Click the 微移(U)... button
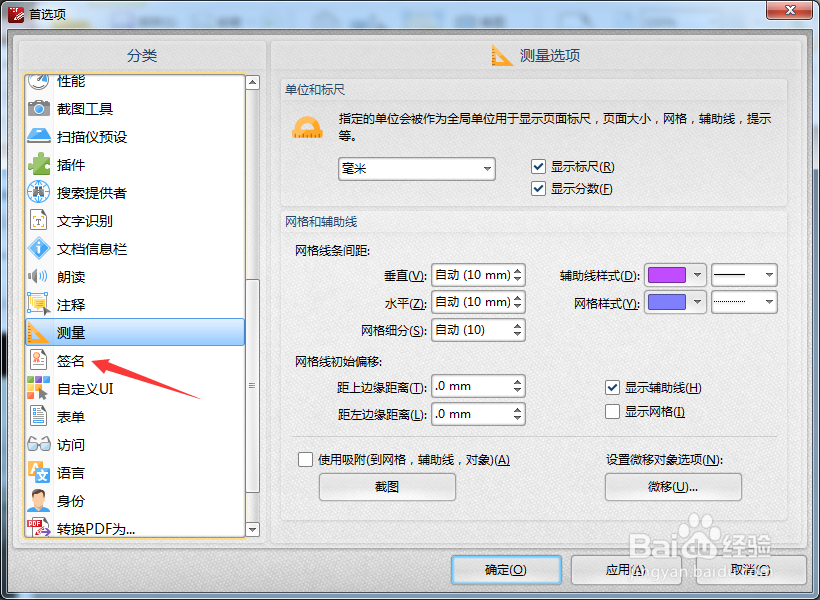The image size is (820, 600). pos(673,487)
